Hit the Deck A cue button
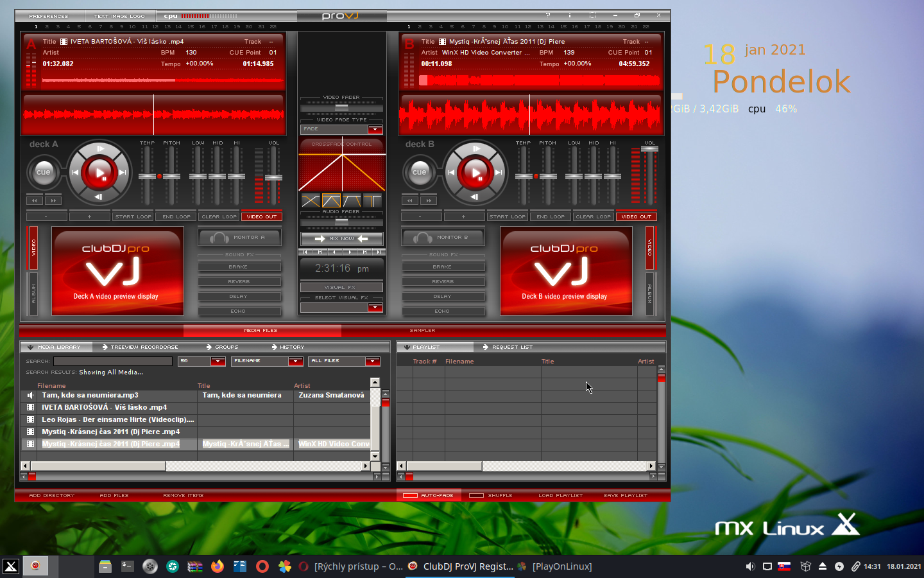 coord(43,172)
